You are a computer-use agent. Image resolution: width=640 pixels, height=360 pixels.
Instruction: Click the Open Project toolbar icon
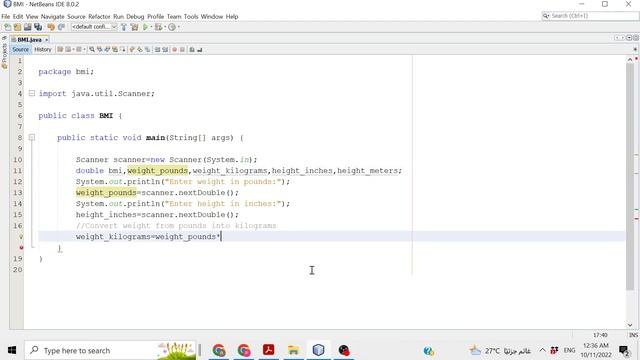pos(27,27)
